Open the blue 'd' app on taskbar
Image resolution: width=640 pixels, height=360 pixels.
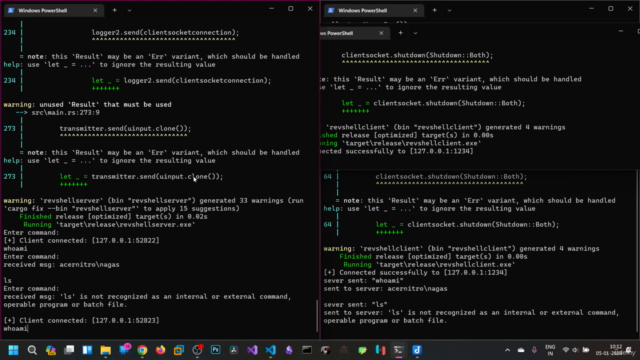click(x=417, y=350)
